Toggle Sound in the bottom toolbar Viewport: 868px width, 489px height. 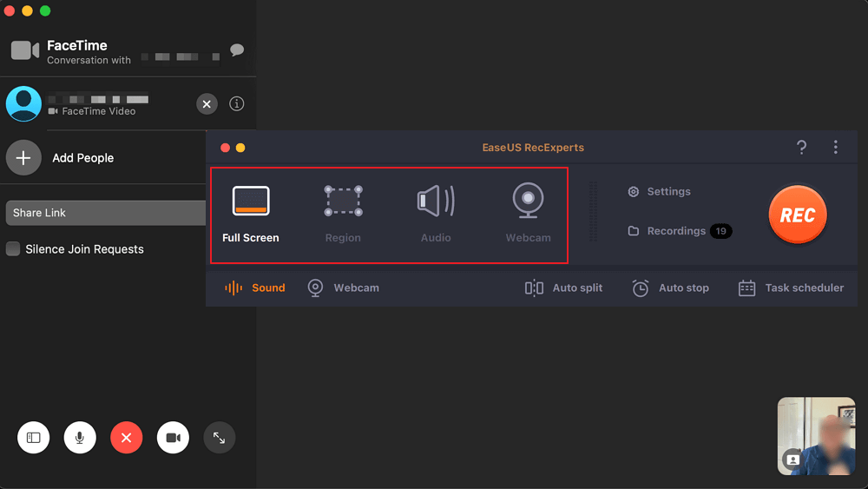click(x=254, y=288)
